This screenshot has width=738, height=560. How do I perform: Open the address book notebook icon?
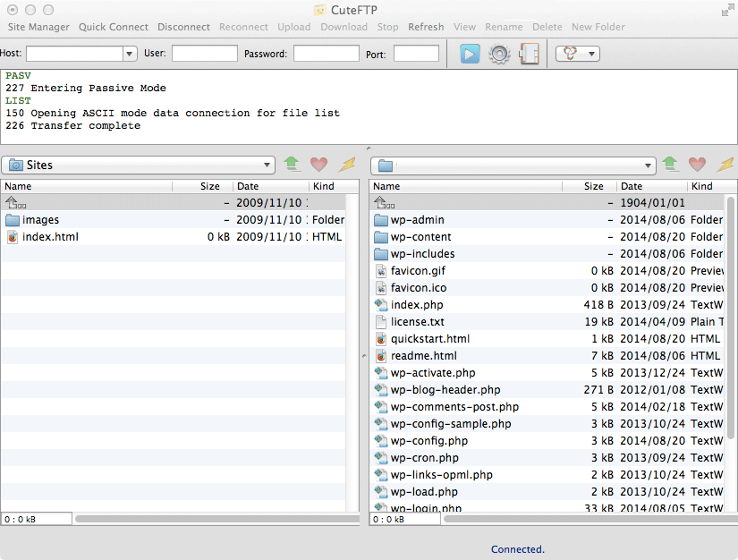[529, 54]
